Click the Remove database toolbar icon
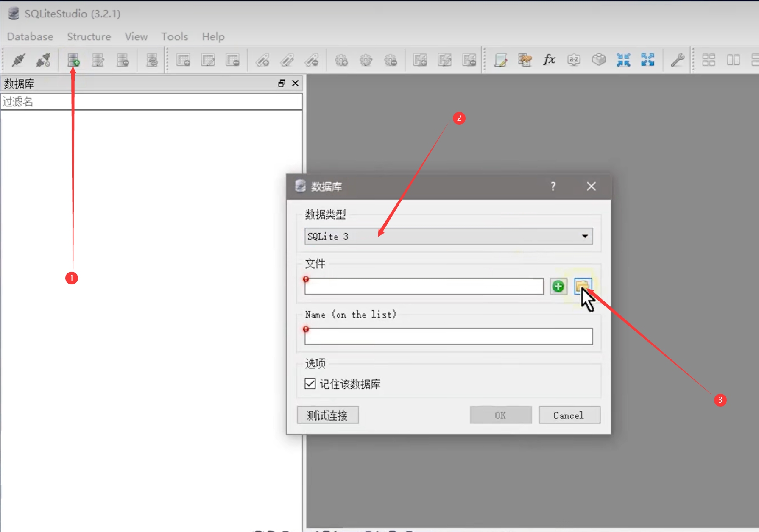Viewport: 759px width, 532px height. 123,60
